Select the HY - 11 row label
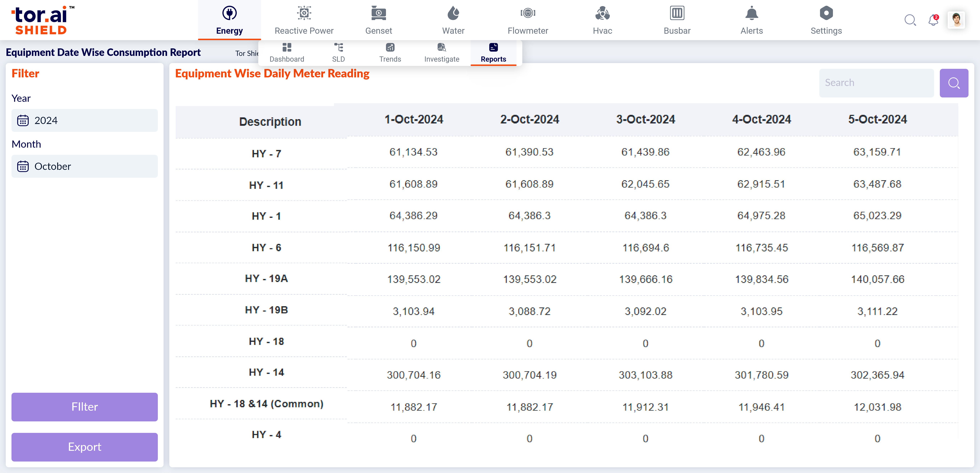Viewport: 980px width, 473px height. coord(266,185)
